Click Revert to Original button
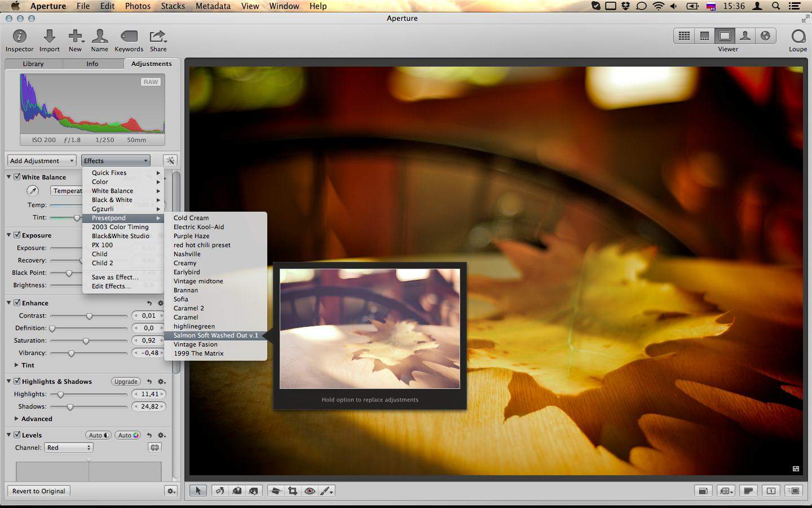Image resolution: width=812 pixels, height=508 pixels. 39,491
